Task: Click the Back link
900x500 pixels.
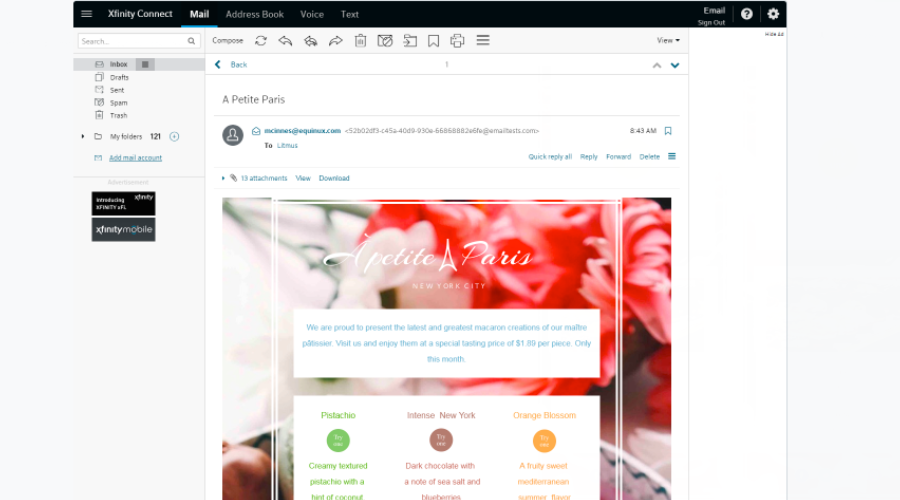Action: (239, 65)
